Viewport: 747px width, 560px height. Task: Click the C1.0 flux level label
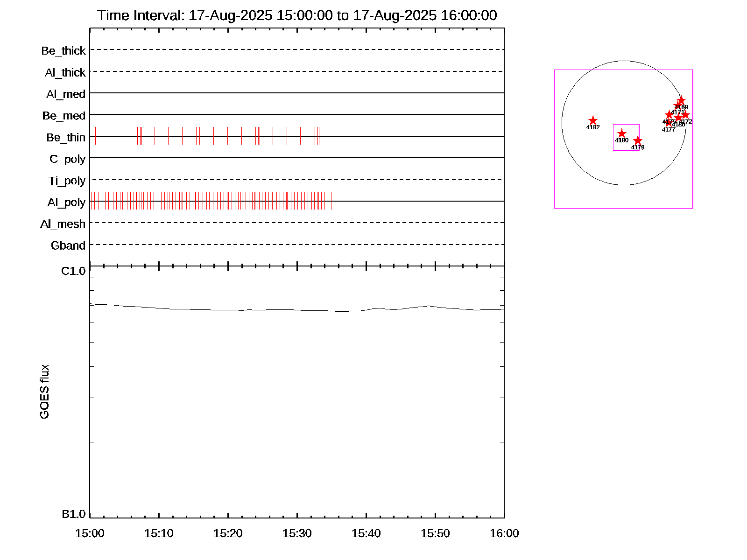(x=73, y=271)
